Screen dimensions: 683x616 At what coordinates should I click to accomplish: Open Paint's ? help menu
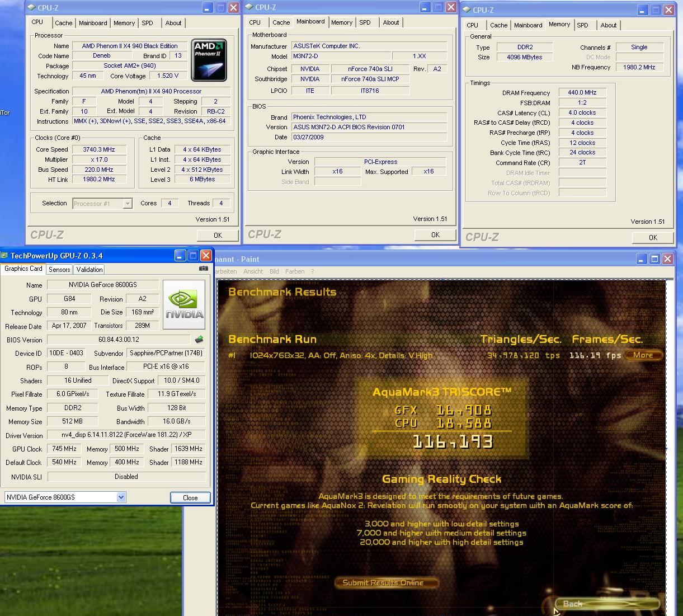point(313,271)
